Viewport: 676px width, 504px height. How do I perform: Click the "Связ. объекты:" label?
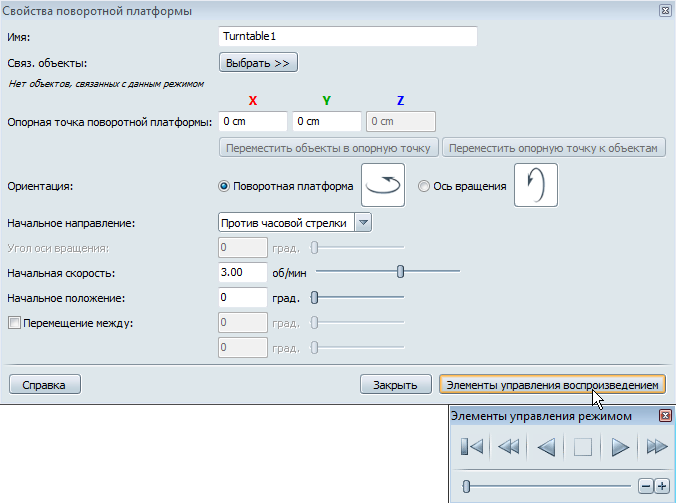coord(47,63)
